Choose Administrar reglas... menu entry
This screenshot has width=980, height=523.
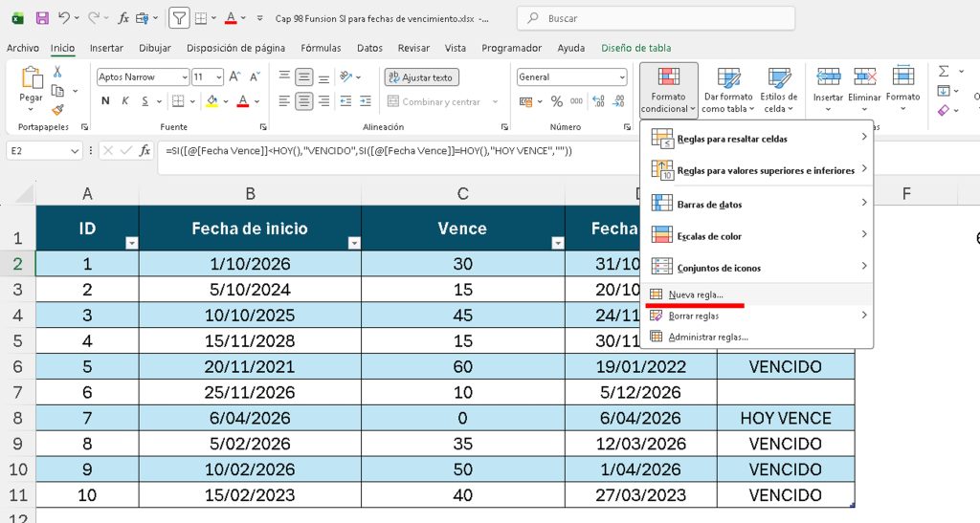707,337
